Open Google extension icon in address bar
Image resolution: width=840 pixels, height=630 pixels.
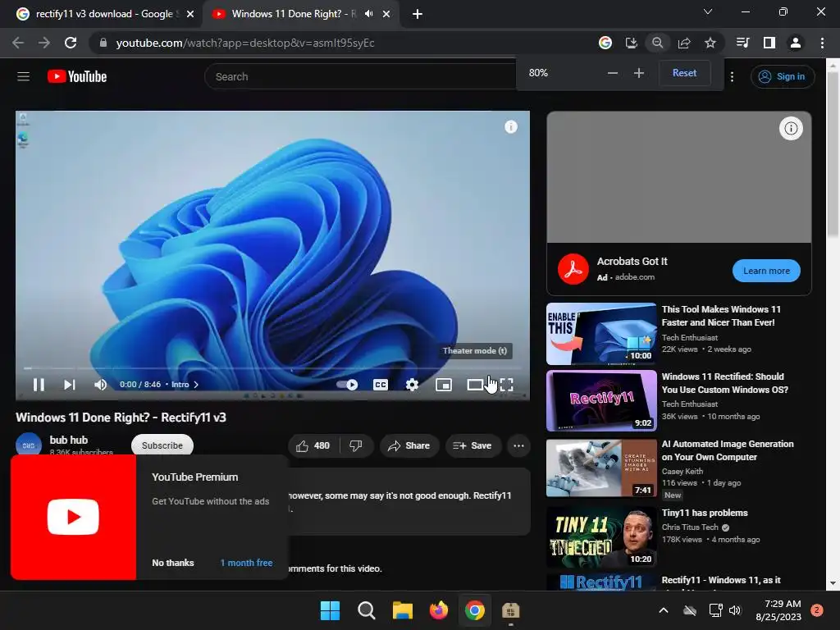[x=605, y=43]
